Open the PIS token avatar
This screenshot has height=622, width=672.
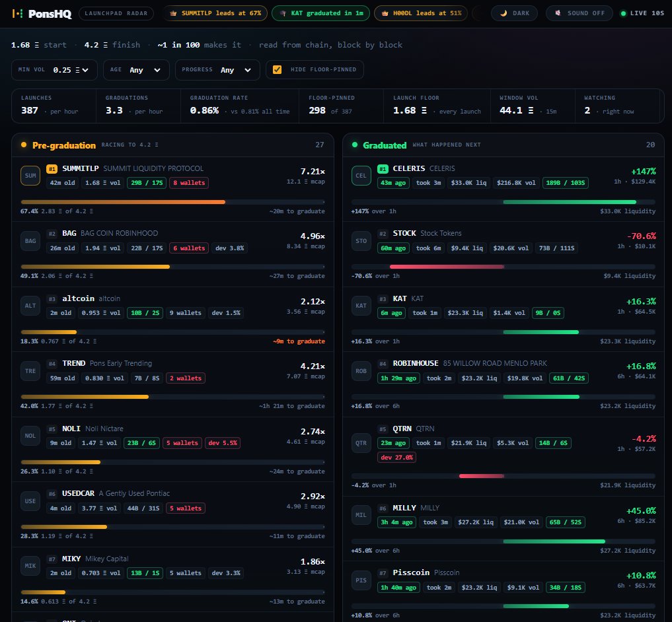click(x=361, y=580)
